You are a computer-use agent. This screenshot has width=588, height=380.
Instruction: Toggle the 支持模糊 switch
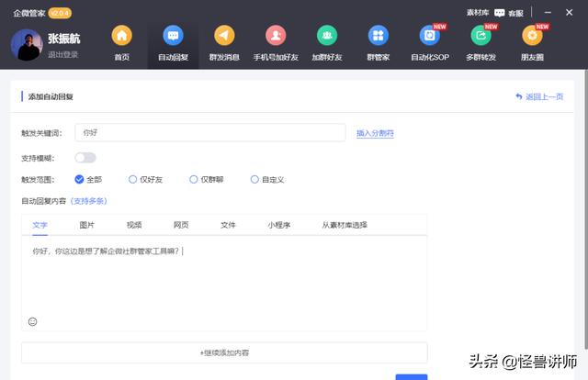tap(85, 158)
